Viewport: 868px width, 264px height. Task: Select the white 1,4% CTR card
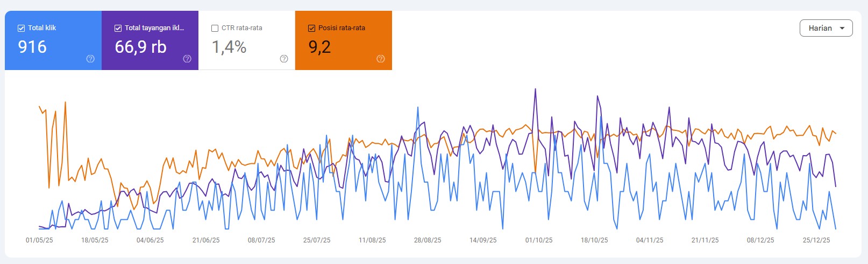247,40
